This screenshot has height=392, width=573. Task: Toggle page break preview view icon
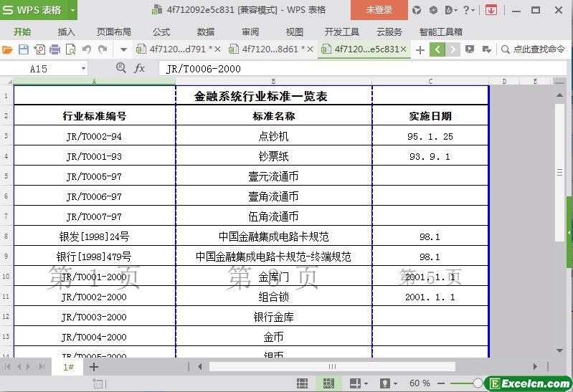(328, 383)
